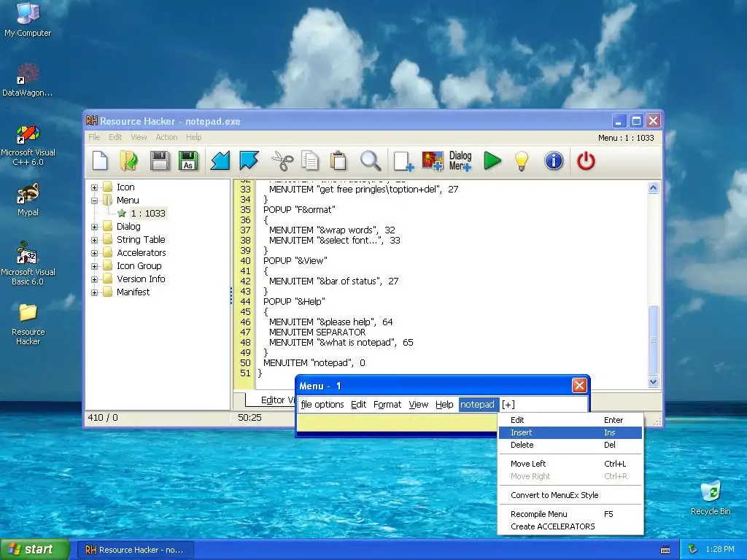747x560 pixels.
Task: Choose Recompile Menu in context menu
Action: point(570,514)
